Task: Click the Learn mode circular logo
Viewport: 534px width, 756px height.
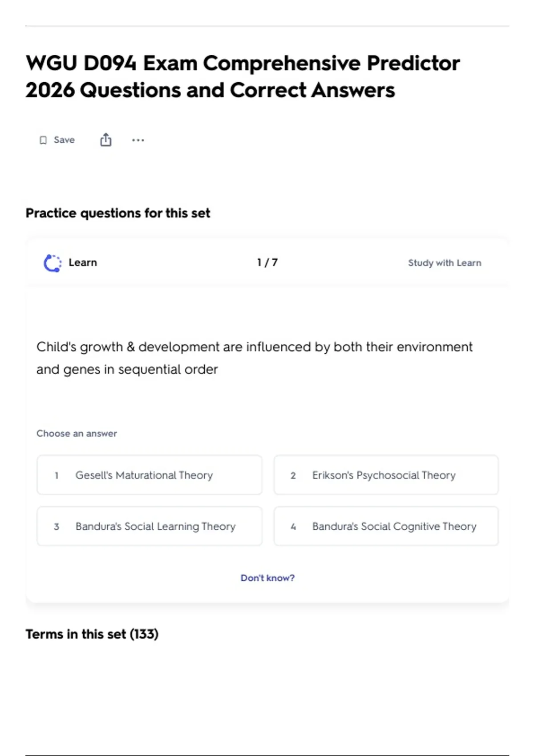Action: coord(53,263)
